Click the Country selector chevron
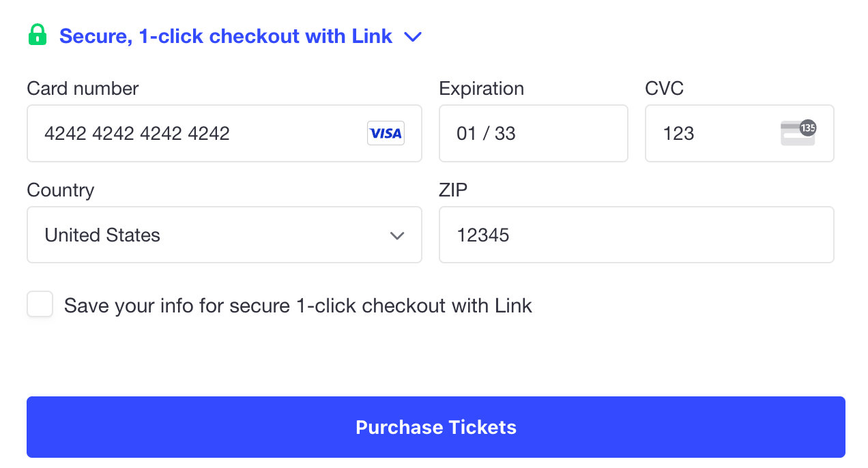 pos(397,235)
